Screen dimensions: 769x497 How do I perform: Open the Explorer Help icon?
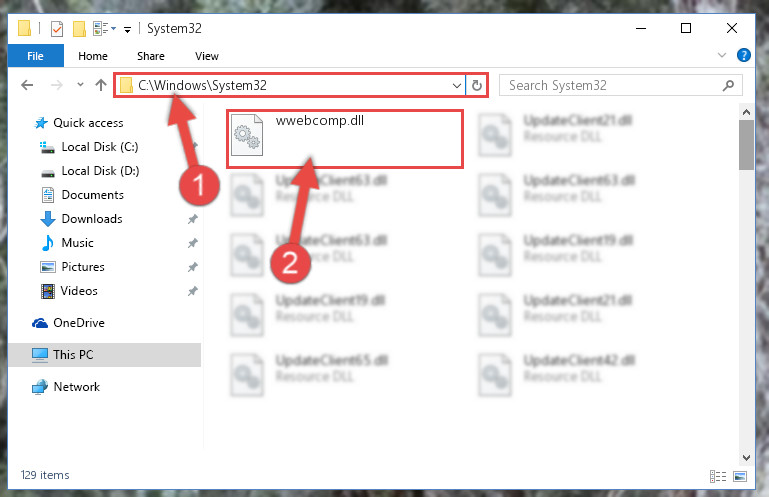point(743,55)
